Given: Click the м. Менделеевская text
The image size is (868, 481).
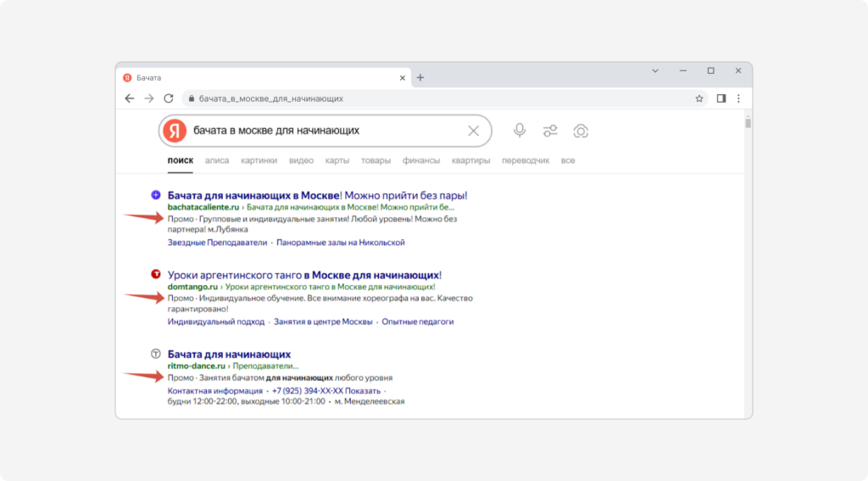Looking at the screenshot, I should point(370,401).
